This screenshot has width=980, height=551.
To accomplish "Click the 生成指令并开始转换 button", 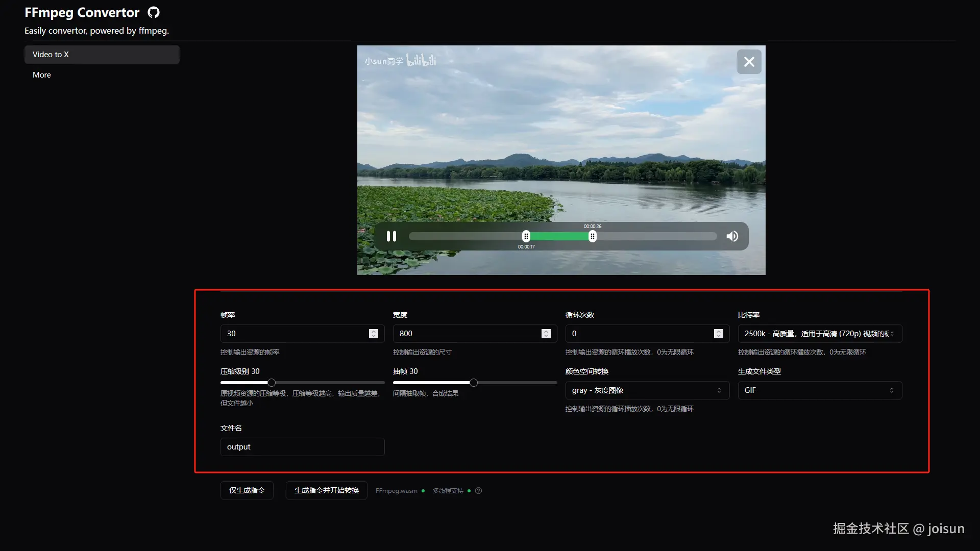I will (327, 490).
